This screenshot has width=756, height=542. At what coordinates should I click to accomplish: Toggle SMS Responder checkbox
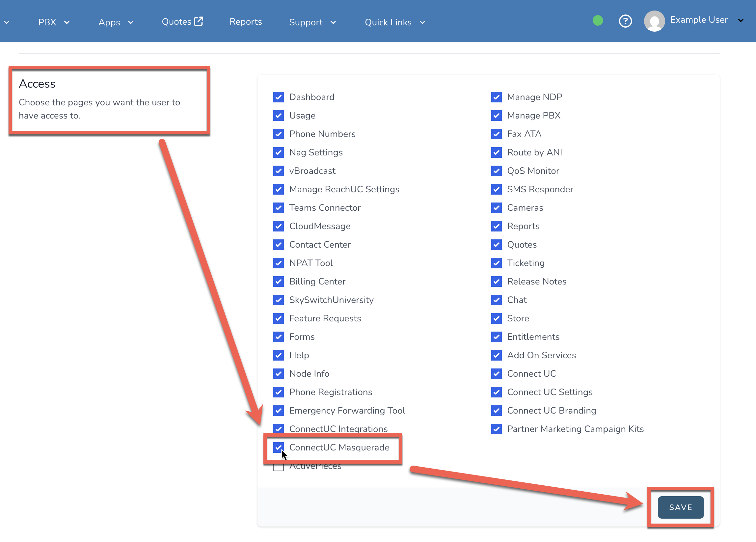click(496, 189)
